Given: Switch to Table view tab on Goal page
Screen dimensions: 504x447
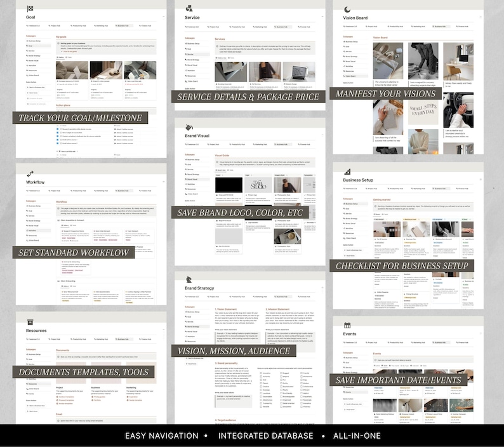Looking at the screenshot, I should tap(69, 57).
